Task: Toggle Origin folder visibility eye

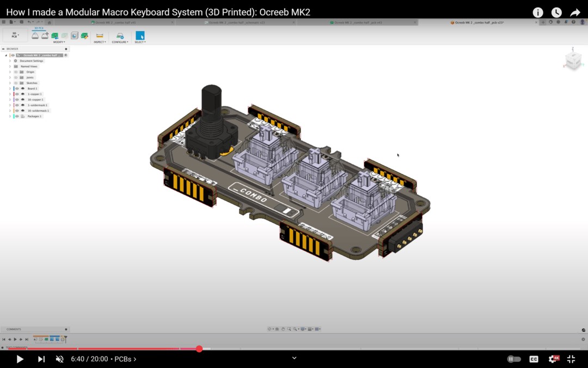Action: tap(16, 72)
